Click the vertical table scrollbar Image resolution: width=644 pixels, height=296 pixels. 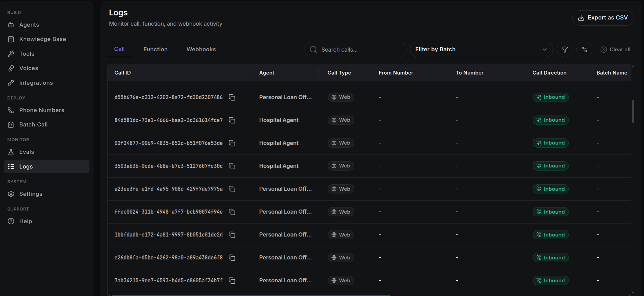[x=633, y=111]
